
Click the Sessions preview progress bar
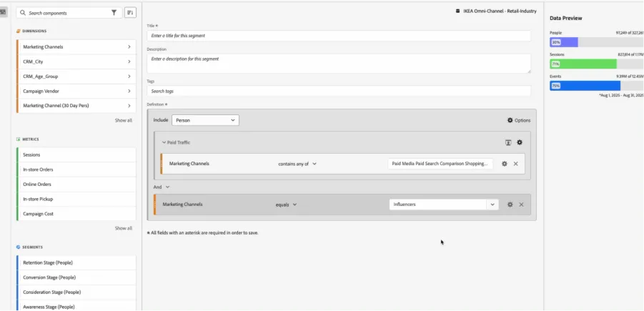596,64
